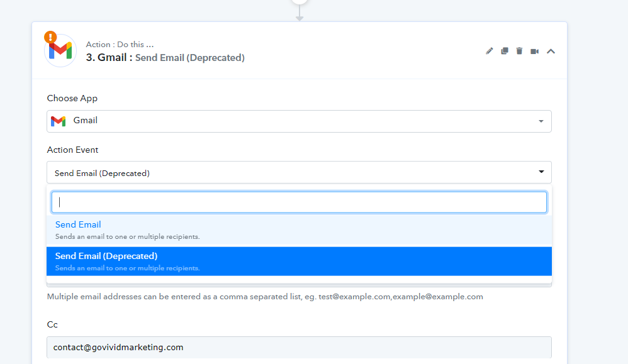Click the Gmail logo with warning badge
628x364 pixels.
60,50
